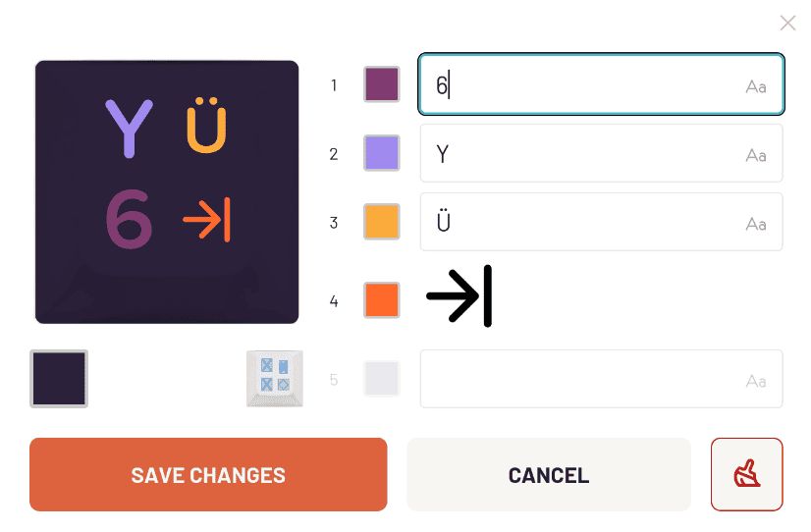Click the Aa font icon in legend 2
This screenshot has height=532, width=811.
tap(755, 155)
